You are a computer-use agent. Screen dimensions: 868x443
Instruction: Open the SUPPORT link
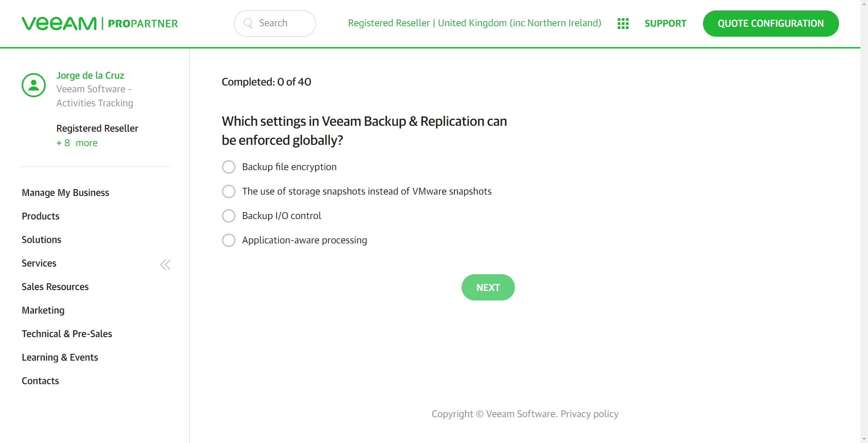665,24
